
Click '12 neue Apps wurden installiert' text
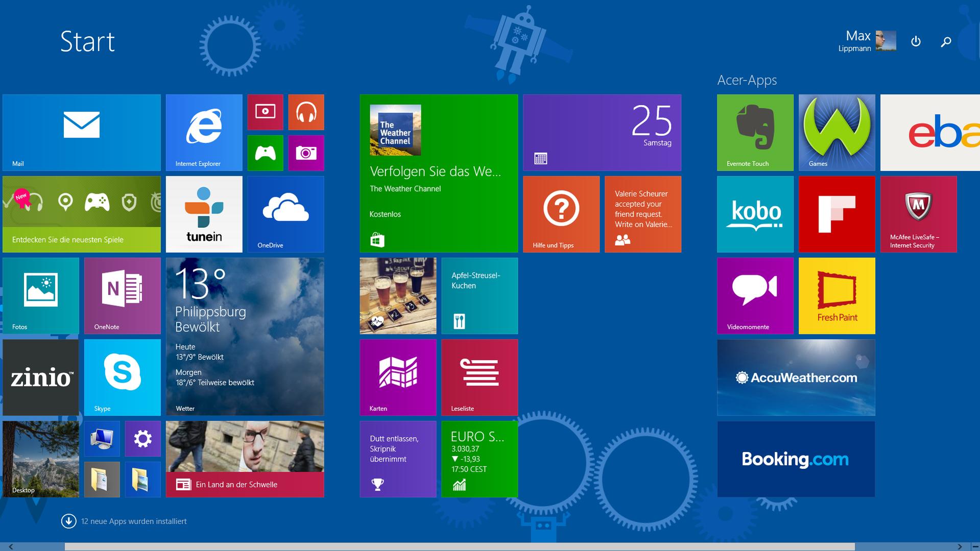(134, 521)
